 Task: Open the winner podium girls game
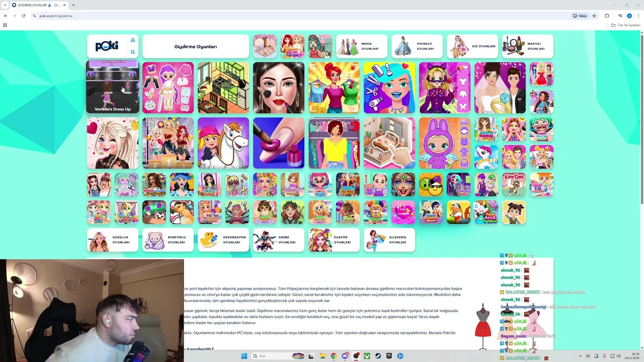(168, 143)
